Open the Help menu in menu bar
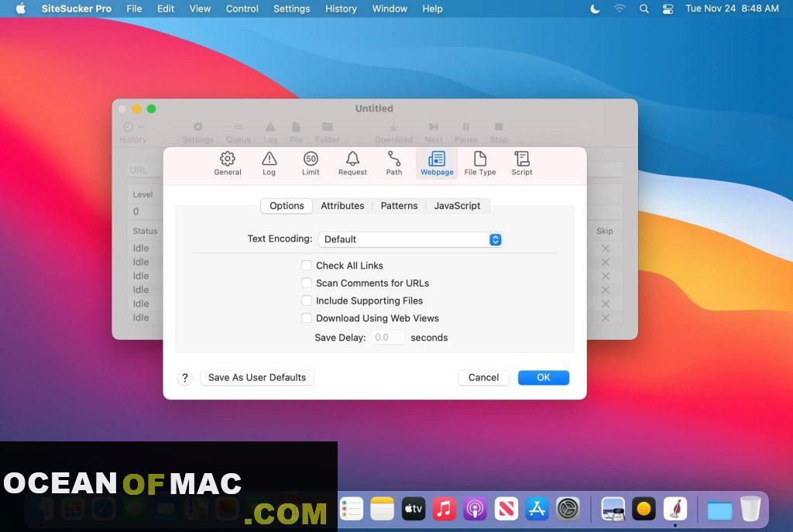The width and height of the screenshot is (793, 532). 432,9
